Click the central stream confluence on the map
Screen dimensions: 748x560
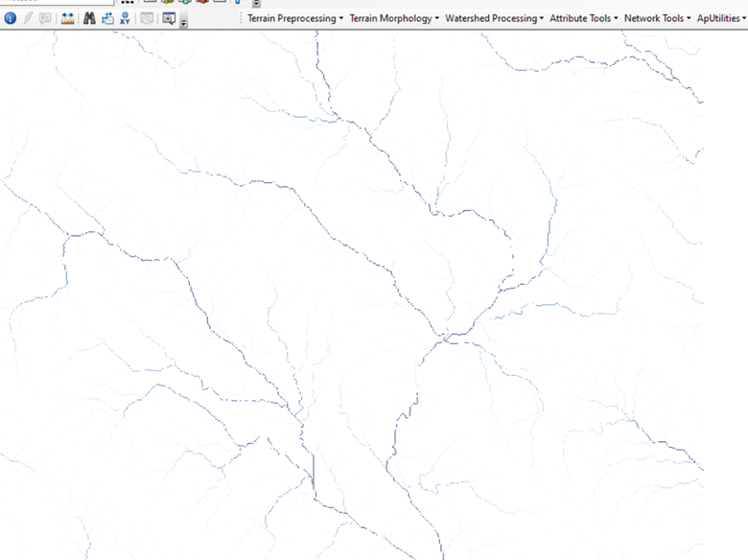coord(444,338)
